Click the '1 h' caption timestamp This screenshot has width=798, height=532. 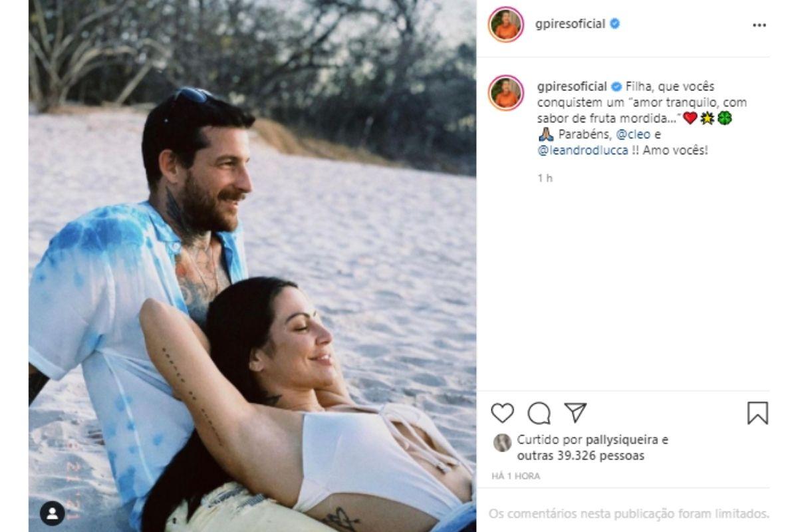pos(545,178)
